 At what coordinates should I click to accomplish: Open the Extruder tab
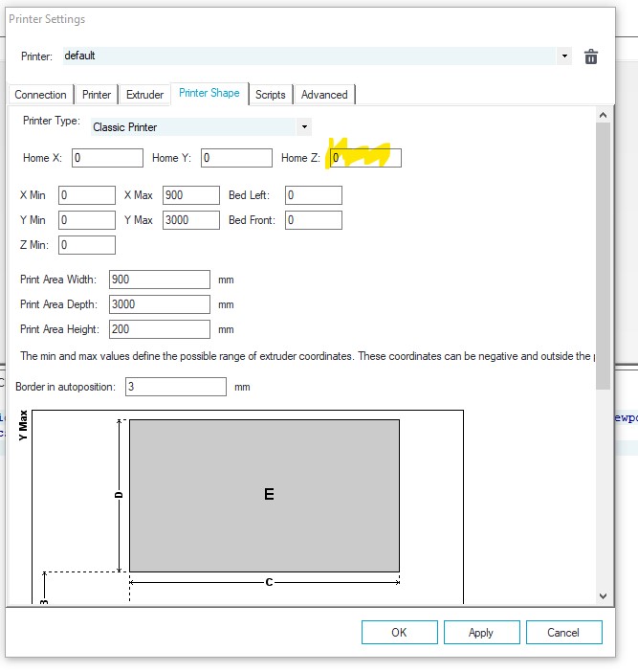[x=145, y=95]
